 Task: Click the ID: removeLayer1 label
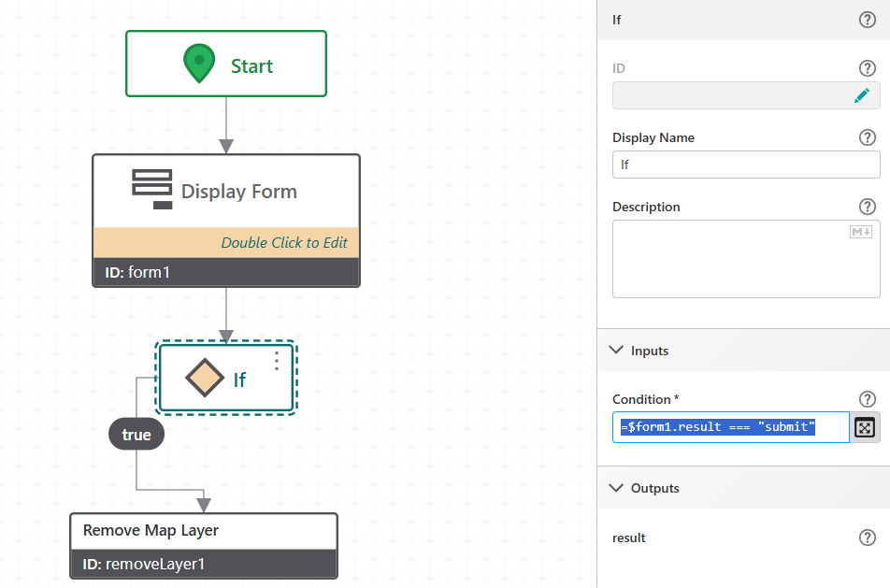[x=144, y=565]
